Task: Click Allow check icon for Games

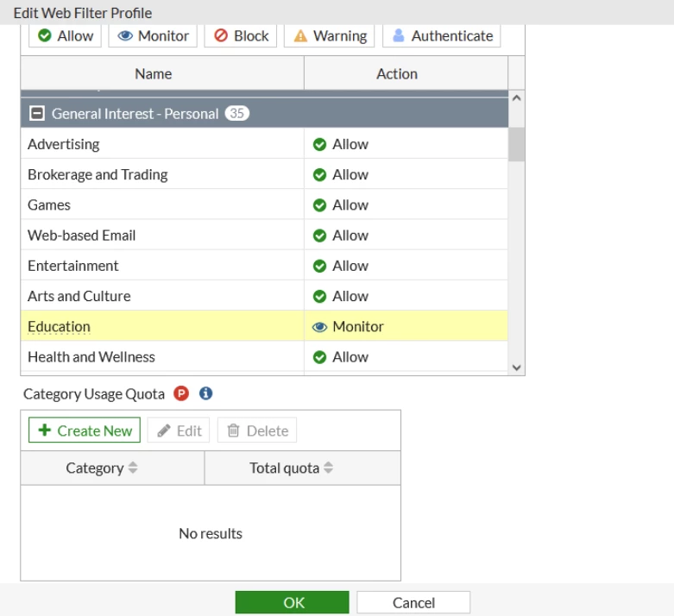Action: [319, 205]
